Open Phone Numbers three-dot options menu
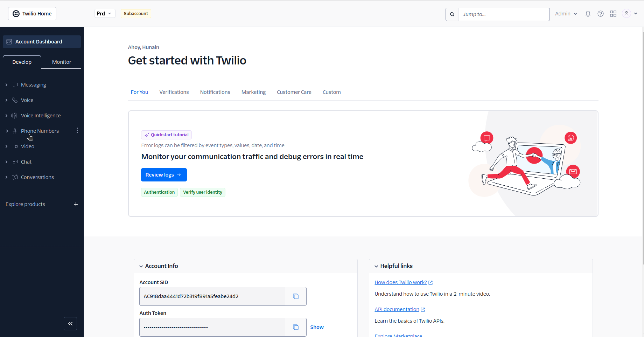 77,131
